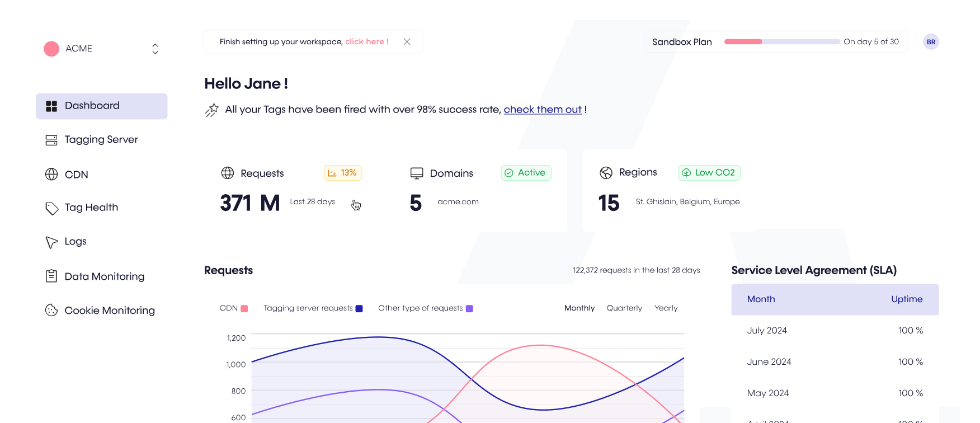Click the 5 domains count

pos(416,203)
